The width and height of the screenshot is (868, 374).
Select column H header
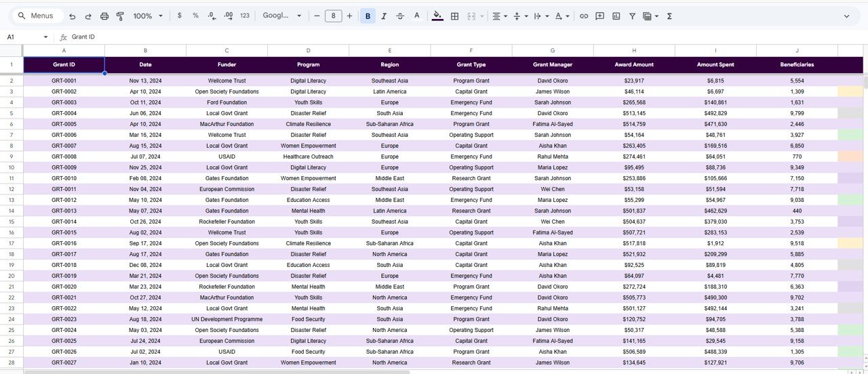pos(634,51)
